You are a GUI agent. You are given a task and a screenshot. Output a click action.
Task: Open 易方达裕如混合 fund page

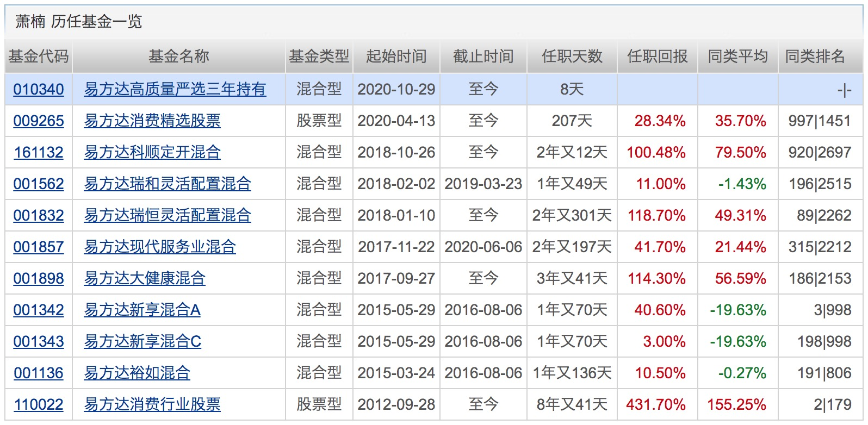coord(137,373)
